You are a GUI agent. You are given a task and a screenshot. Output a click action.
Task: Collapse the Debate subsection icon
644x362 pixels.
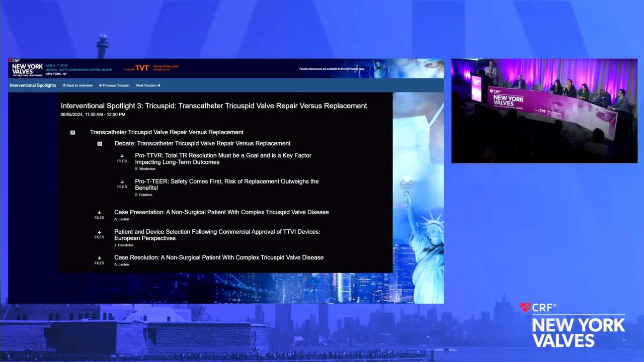(99, 143)
